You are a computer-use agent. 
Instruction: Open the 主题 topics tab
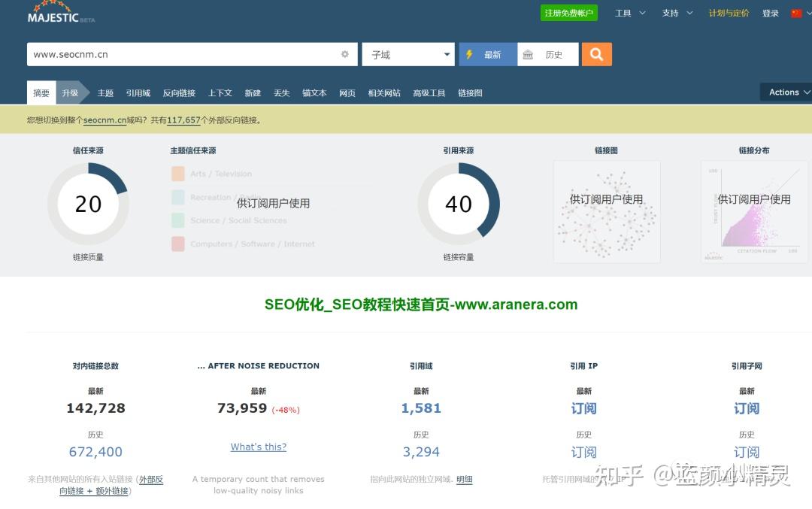[x=105, y=92]
